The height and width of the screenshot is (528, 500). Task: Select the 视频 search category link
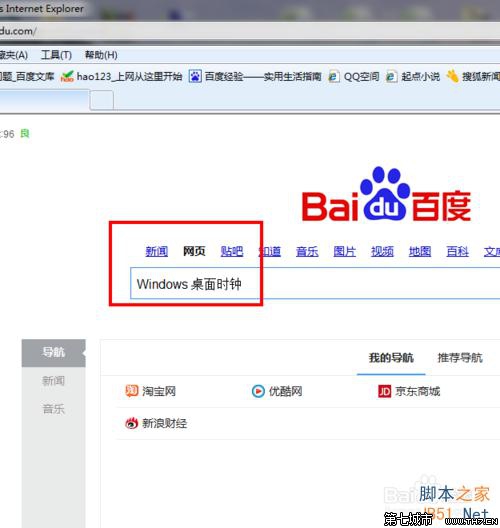tap(382, 251)
